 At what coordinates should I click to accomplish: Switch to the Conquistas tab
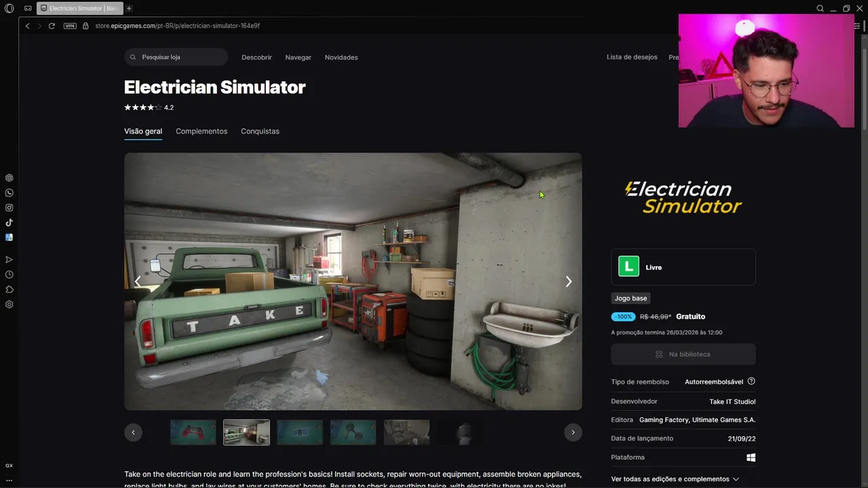[x=260, y=131]
